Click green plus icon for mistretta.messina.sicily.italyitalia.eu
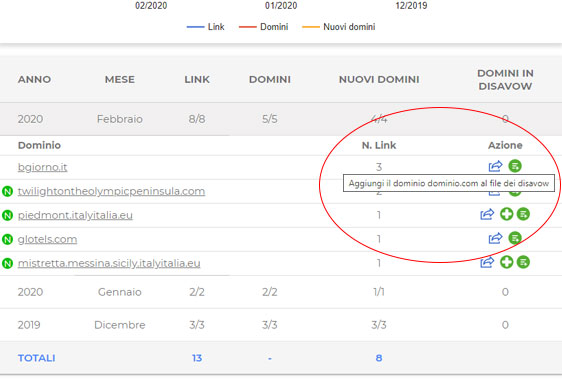The width and height of the screenshot is (562, 391). tap(506, 262)
